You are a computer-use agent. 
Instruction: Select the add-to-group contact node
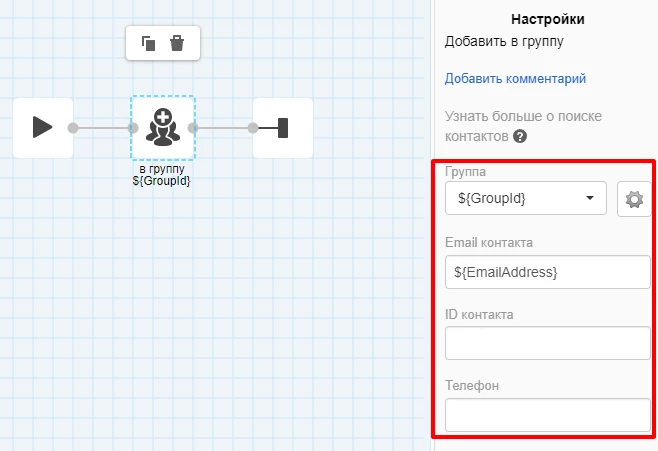pos(162,127)
